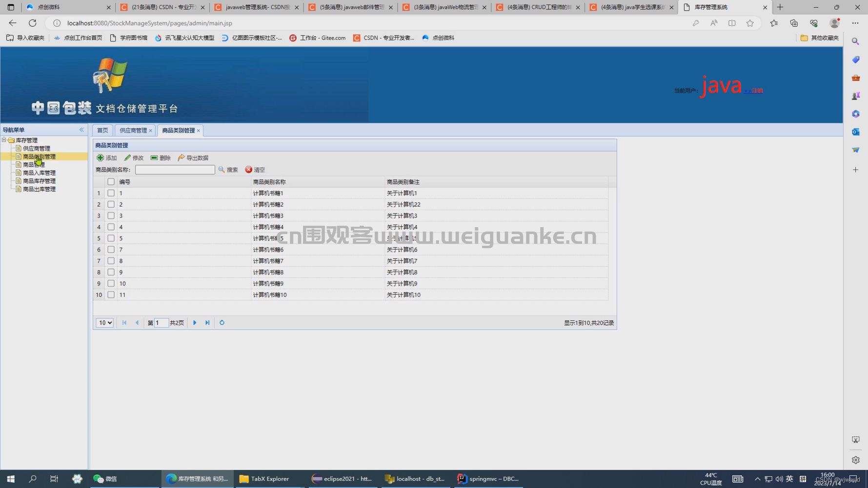Image resolution: width=868 pixels, height=488 pixels.
Task: Open the browser favorites list icon
Action: [774, 23]
